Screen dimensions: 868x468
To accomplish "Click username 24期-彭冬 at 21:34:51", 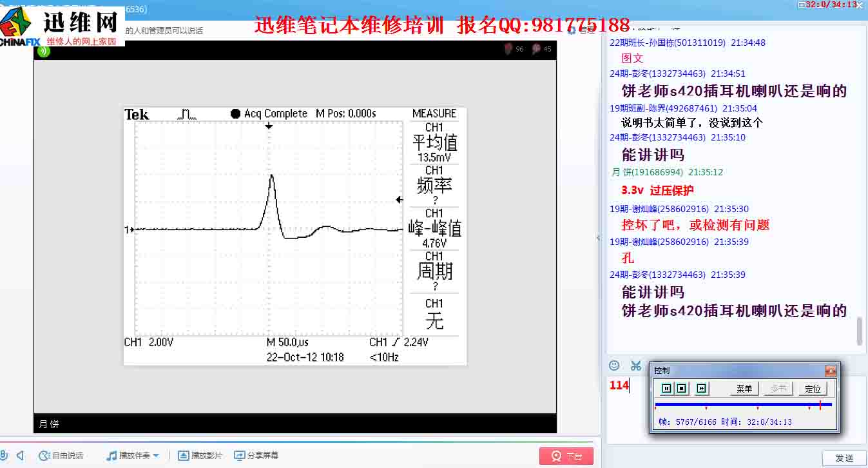I will coord(657,73).
